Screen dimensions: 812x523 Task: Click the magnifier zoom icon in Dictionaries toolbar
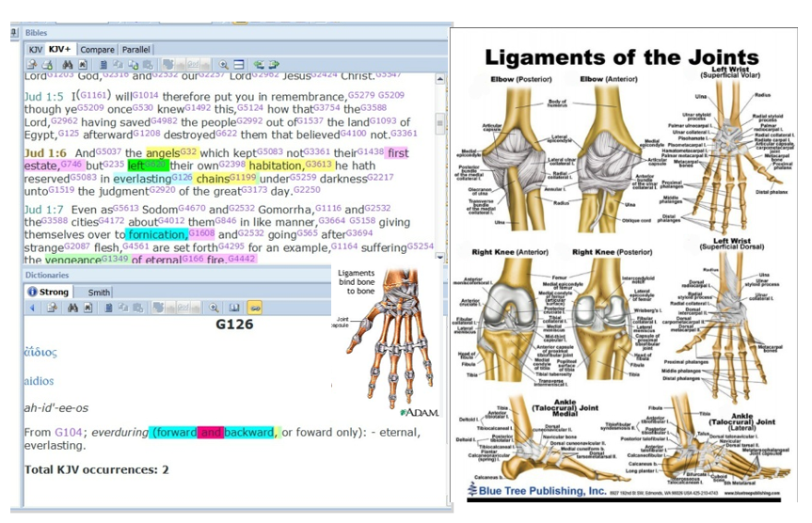pyautogui.click(x=214, y=308)
